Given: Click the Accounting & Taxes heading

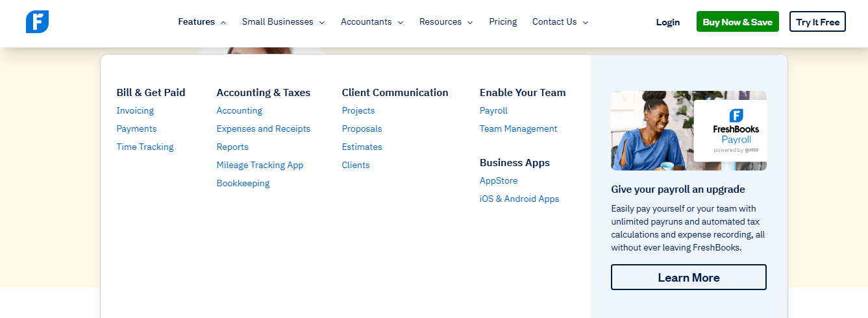Looking at the screenshot, I should click(x=264, y=92).
